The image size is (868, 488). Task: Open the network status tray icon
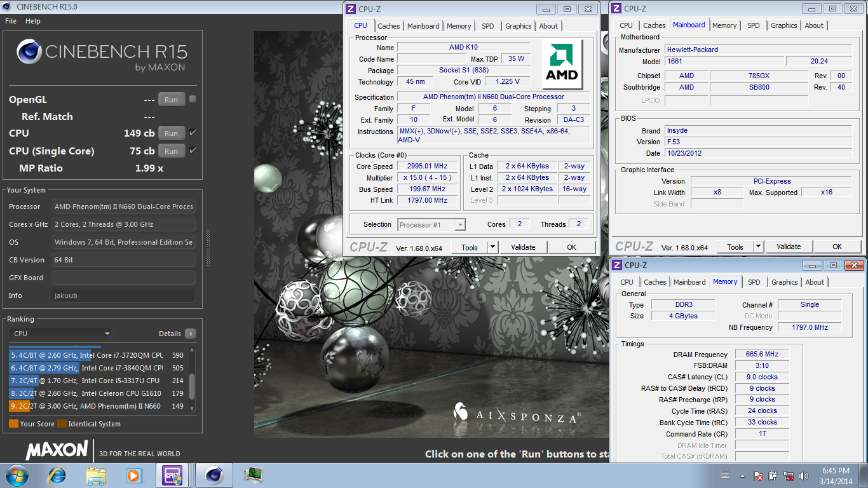click(x=789, y=476)
